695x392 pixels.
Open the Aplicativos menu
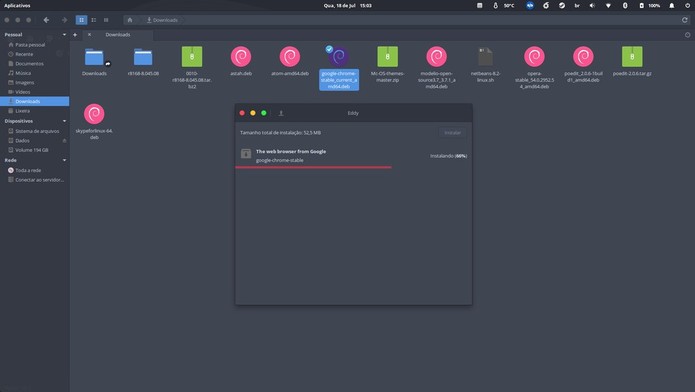tap(17, 6)
